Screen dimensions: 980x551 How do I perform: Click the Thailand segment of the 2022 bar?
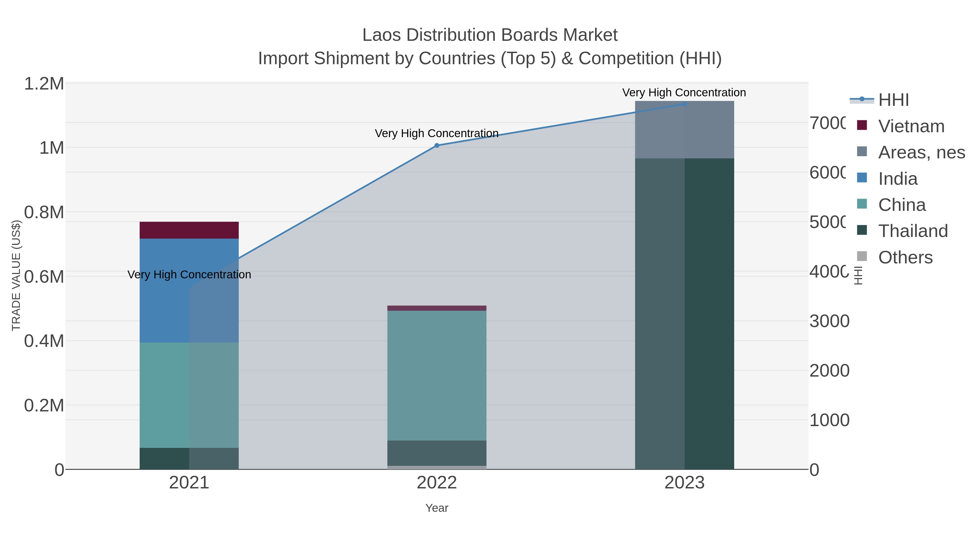click(x=437, y=453)
